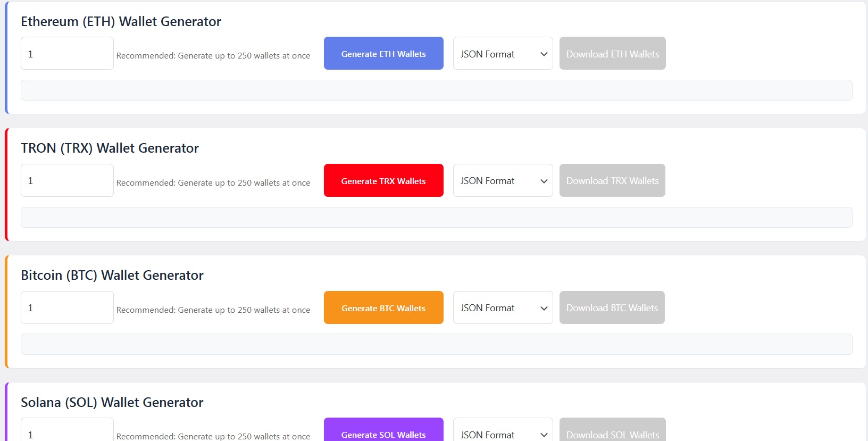Open the BTC JSON Format dropdown
The height and width of the screenshot is (441, 868).
(x=503, y=307)
